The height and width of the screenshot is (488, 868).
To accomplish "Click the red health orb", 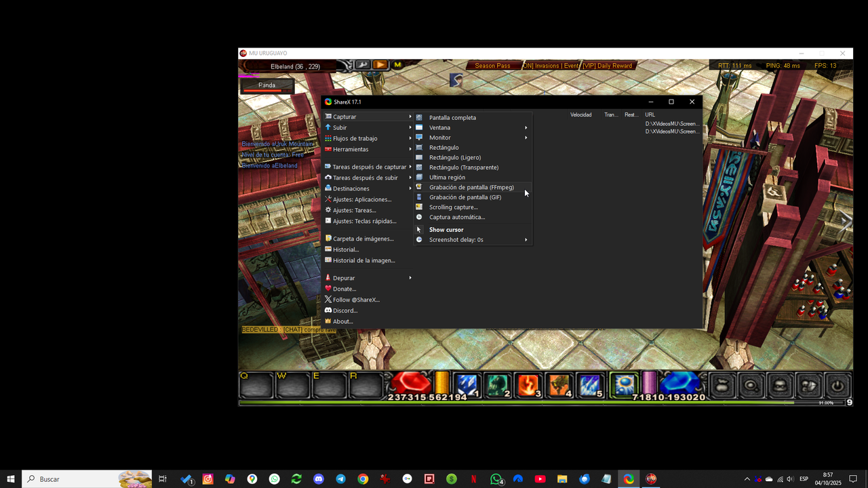I will pyautogui.click(x=410, y=383).
